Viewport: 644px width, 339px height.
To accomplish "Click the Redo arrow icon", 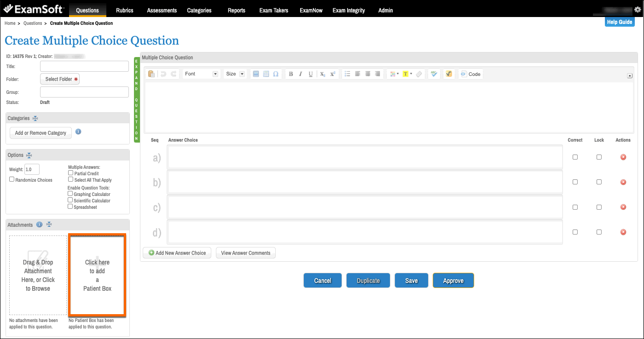I will click(174, 74).
